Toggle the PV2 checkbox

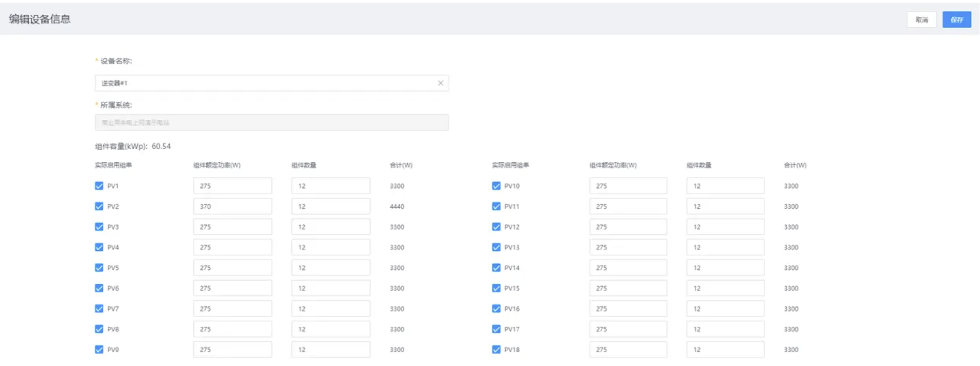(x=99, y=206)
